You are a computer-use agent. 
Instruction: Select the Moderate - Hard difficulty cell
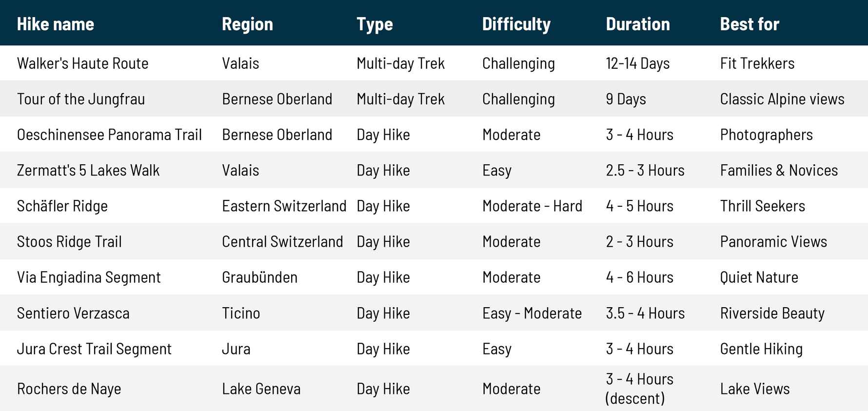pyautogui.click(x=532, y=206)
